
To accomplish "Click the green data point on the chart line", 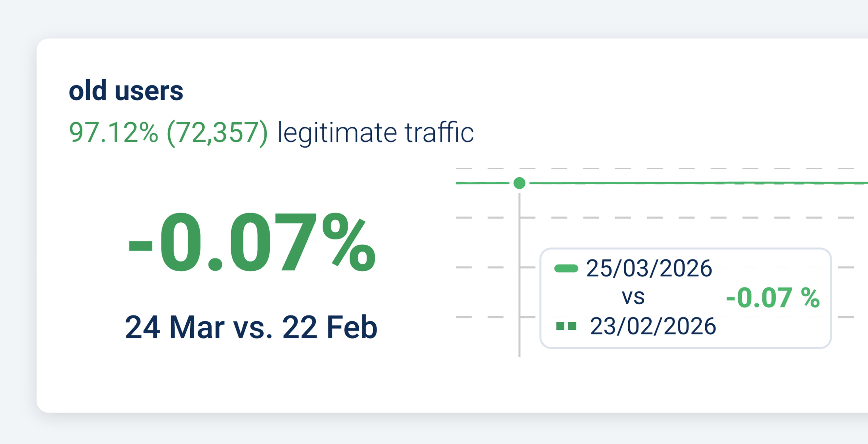I will (x=519, y=183).
